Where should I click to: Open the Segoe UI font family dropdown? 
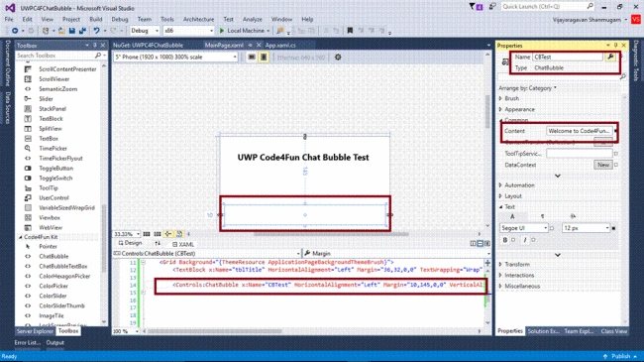point(524,228)
